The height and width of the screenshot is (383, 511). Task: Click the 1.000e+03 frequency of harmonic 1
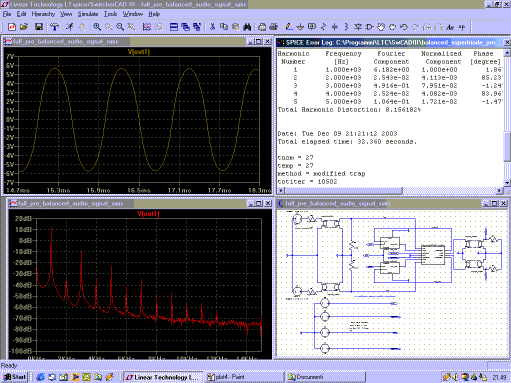pyautogui.click(x=343, y=70)
